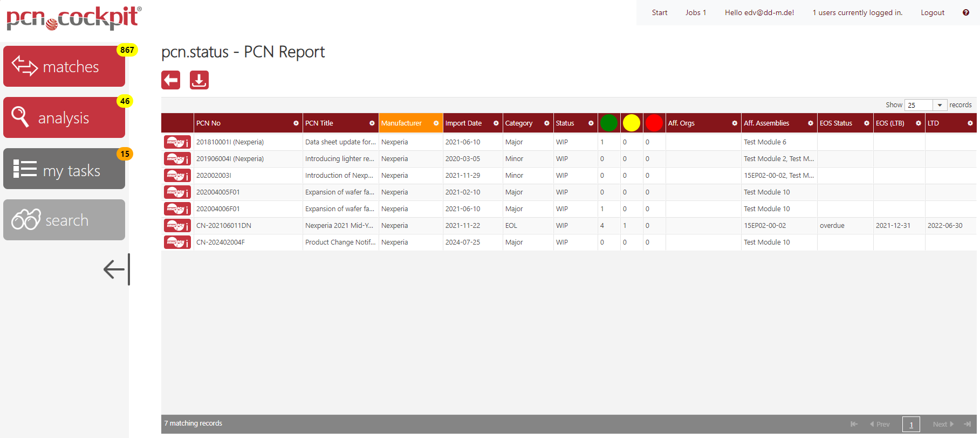Click the red back arrow icon
This screenshot has height=438, width=980.
pos(171,80)
